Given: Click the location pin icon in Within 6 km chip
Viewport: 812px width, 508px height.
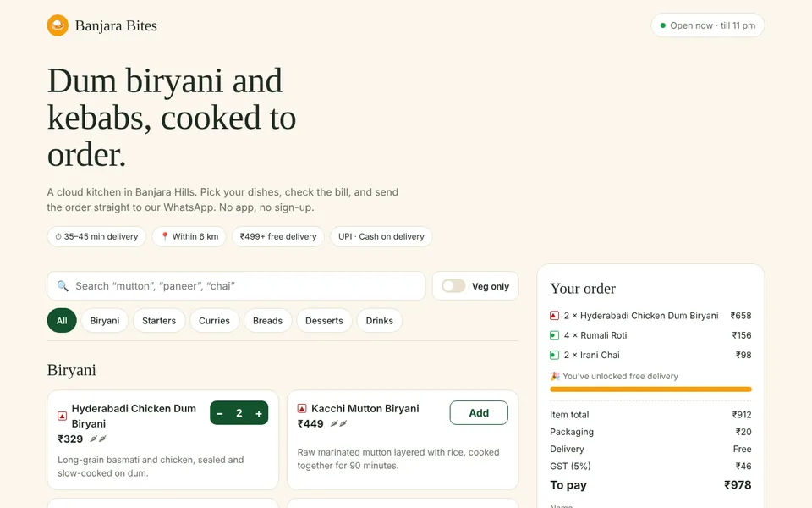Looking at the screenshot, I should tap(165, 237).
